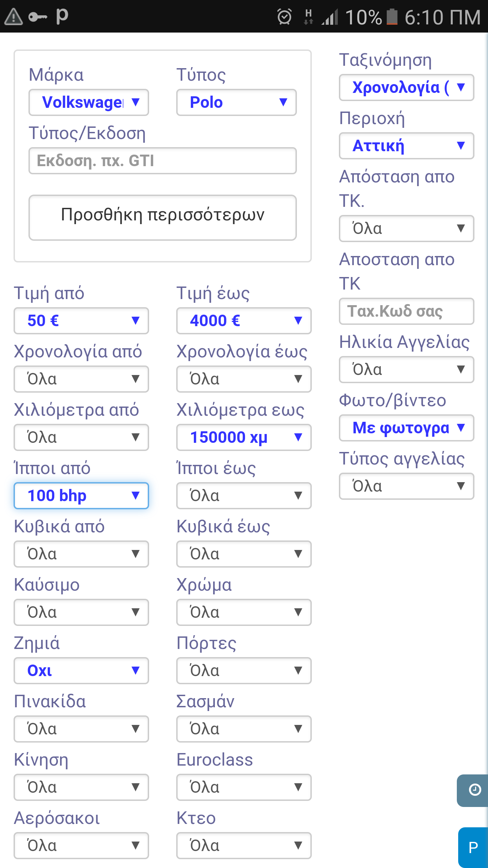Viewport: 488px width, 868px height.
Task: Open the Πόρτες doors dropdown
Action: click(244, 671)
